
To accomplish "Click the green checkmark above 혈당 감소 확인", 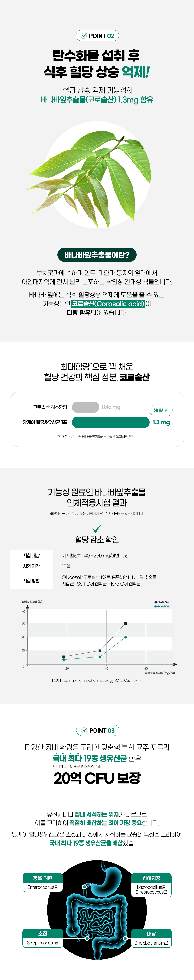I will click(x=97, y=529).
